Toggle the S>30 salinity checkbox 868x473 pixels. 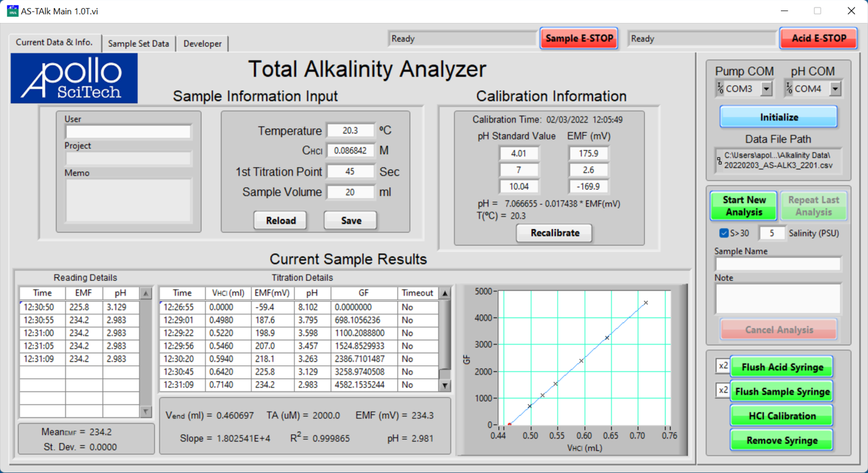724,233
